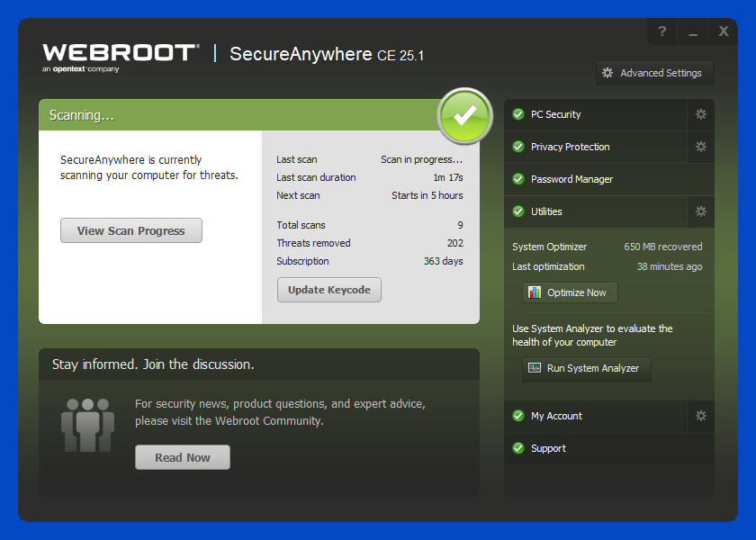Click 'SecureAnywhere CE 25.1' title text

click(327, 54)
